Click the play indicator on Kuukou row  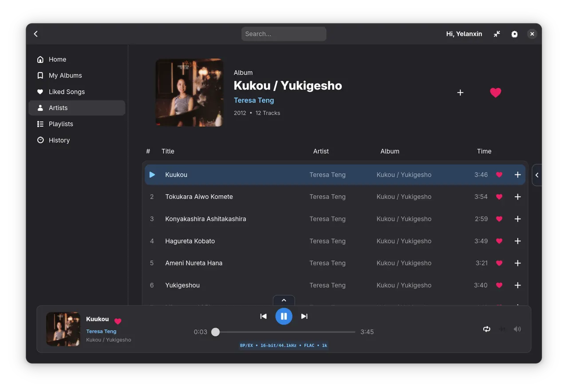coord(152,175)
